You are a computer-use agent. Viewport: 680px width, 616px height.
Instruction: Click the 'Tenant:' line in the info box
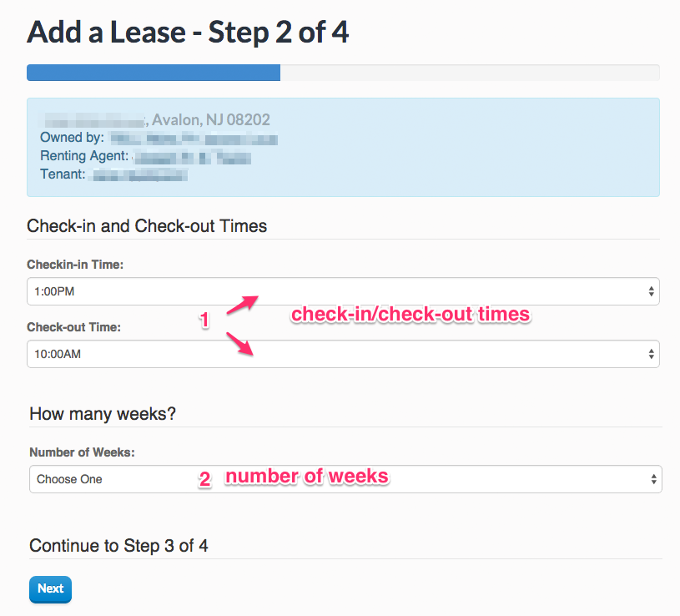63,174
